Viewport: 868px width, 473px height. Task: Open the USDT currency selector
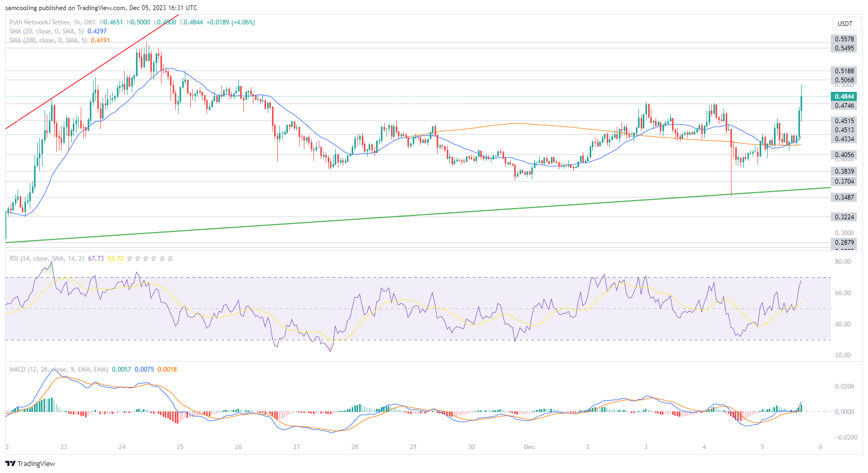click(845, 23)
